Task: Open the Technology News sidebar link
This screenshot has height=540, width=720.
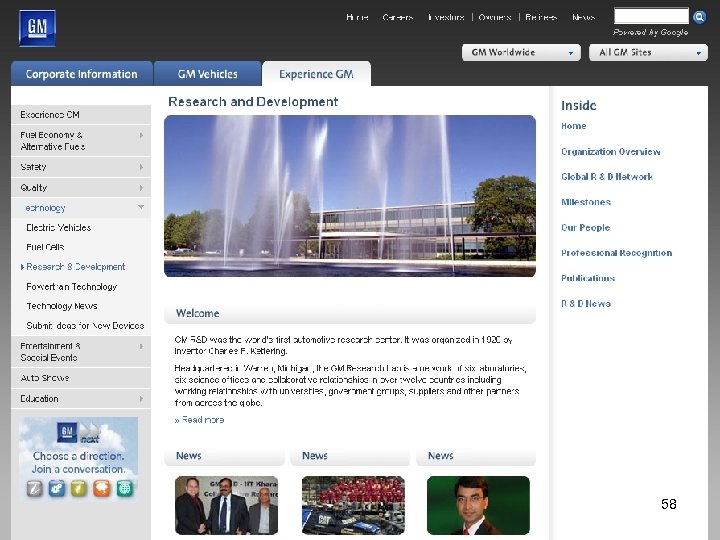Action: coord(62,306)
